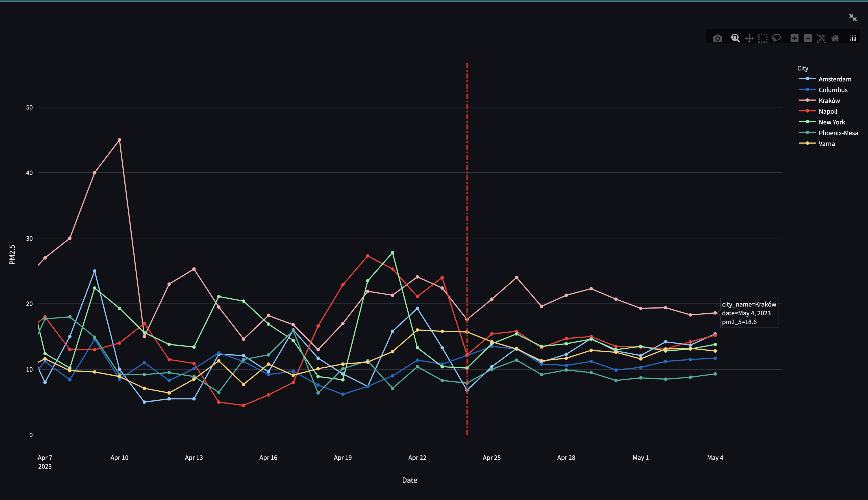
Task: Click New York peak point near 28
Action: pyautogui.click(x=392, y=253)
